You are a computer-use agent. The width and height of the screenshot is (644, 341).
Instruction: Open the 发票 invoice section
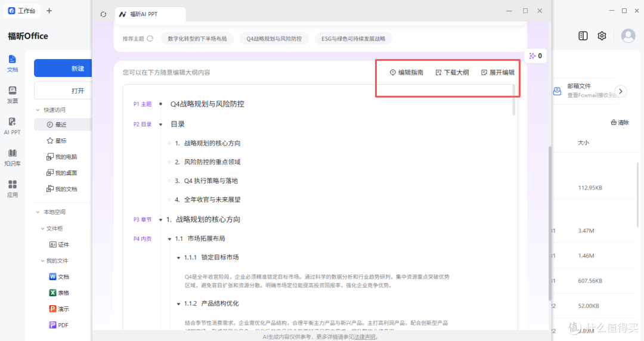pyautogui.click(x=13, y=95)
